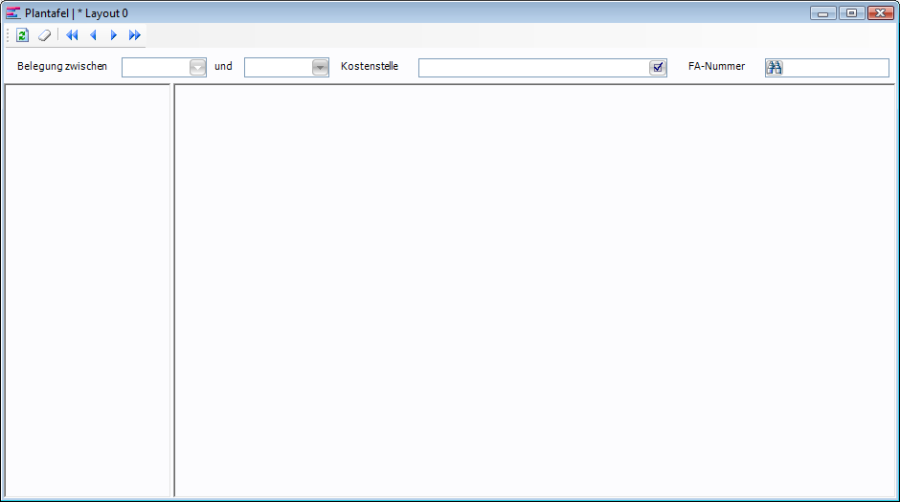Focus the FA-Nummer input field
Image resolution: width=900 pixels, height=502 pixels.
point(836,67)
